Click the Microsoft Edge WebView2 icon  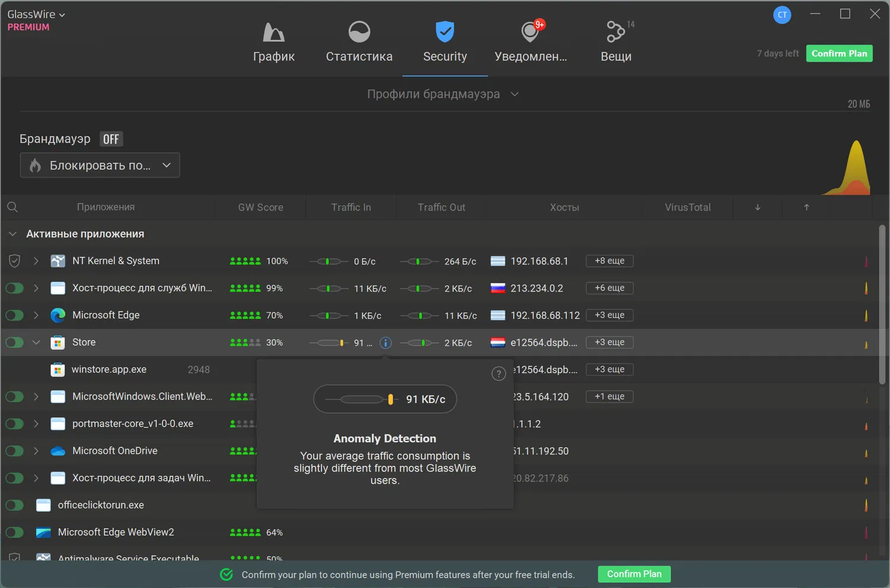coord(43,532)
